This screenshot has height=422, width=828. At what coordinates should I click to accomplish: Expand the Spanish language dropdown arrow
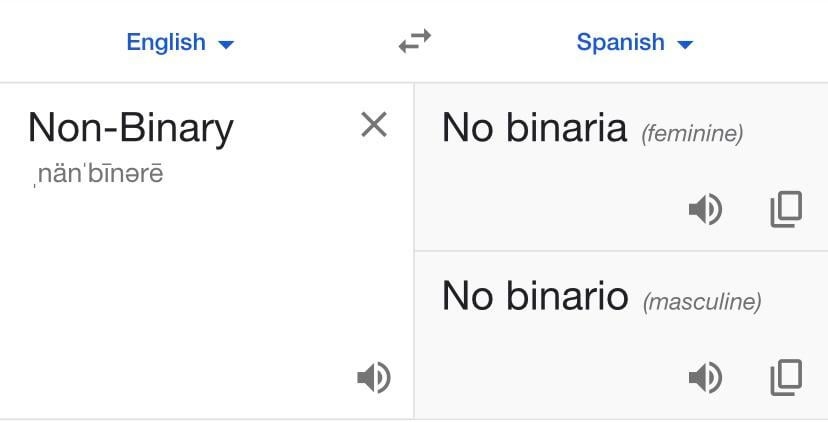pos(685,44)
